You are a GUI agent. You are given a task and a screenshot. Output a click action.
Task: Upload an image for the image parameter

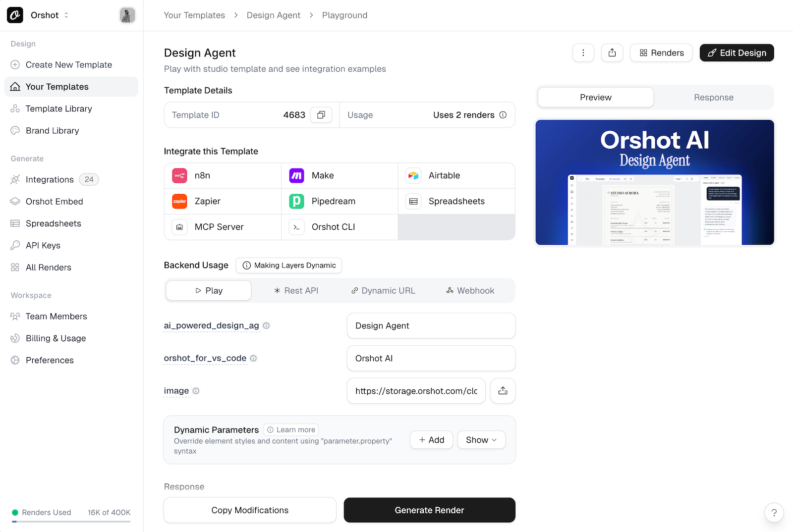503,391
